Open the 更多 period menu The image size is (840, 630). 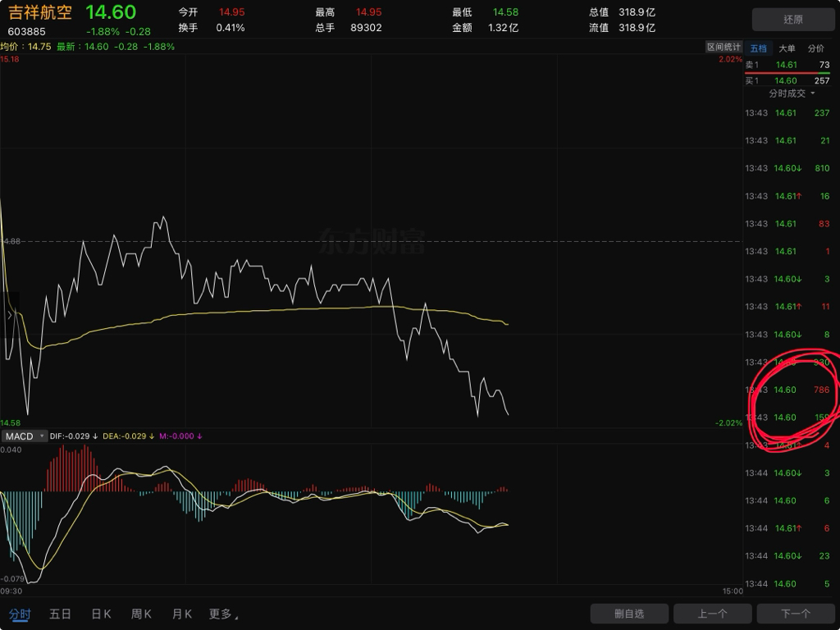[x=223, y=614]
